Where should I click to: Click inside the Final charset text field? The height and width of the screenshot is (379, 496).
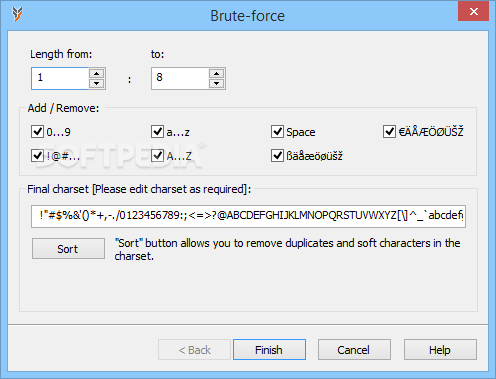click(x=248, y=216)
